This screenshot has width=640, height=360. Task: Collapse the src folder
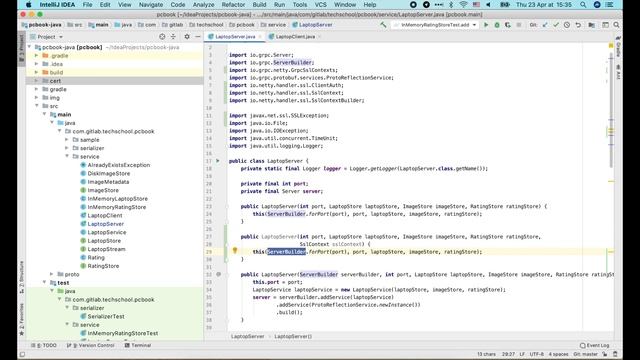(x=37, y=106)
